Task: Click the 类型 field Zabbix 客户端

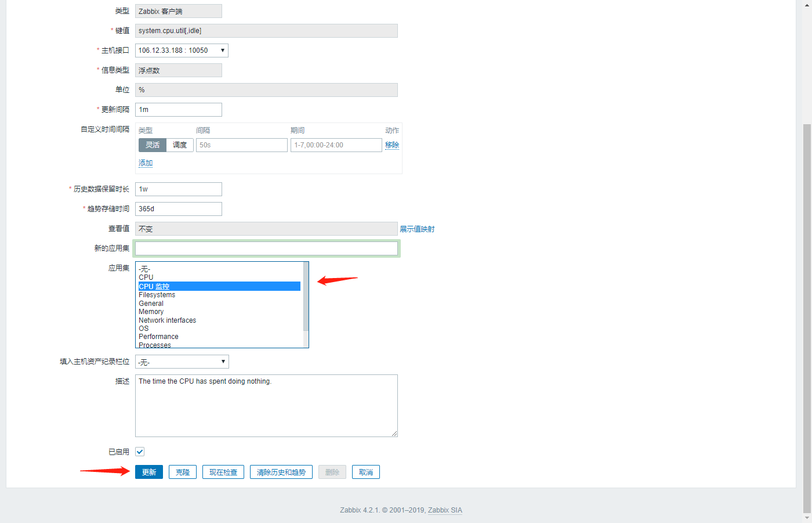Action: 179,11
